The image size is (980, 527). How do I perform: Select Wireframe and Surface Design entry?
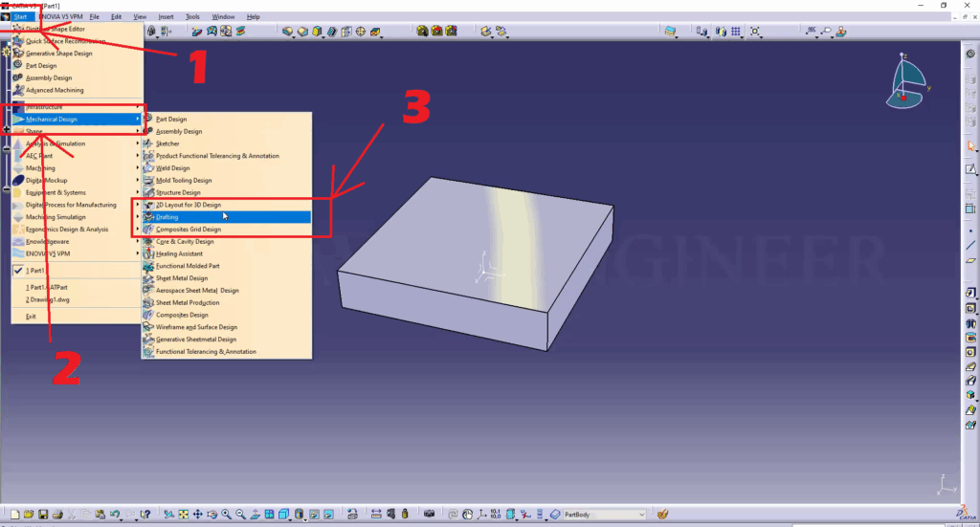click(x=196, y=327)
